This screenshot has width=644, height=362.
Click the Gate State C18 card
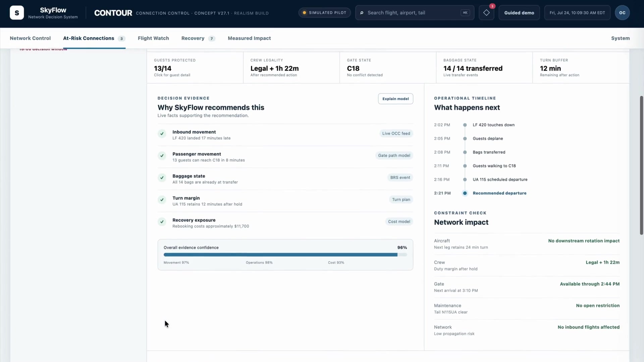click(x=388, y=68)
